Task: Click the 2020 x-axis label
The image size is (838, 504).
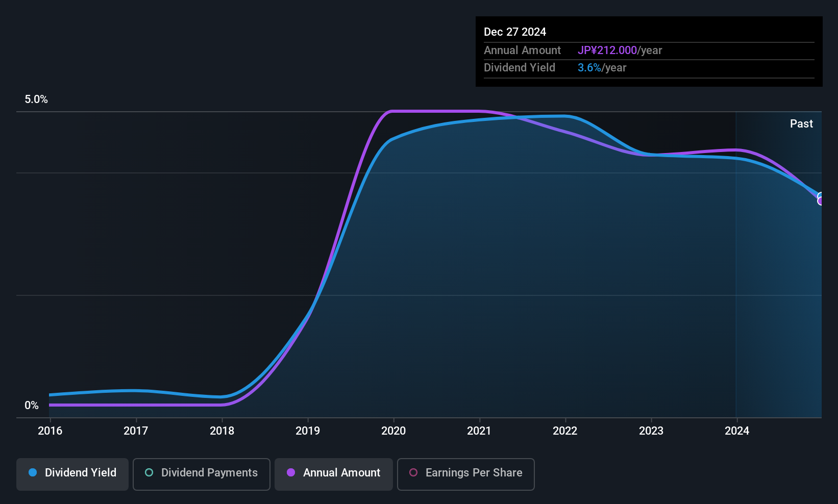Action: (393, 431)
